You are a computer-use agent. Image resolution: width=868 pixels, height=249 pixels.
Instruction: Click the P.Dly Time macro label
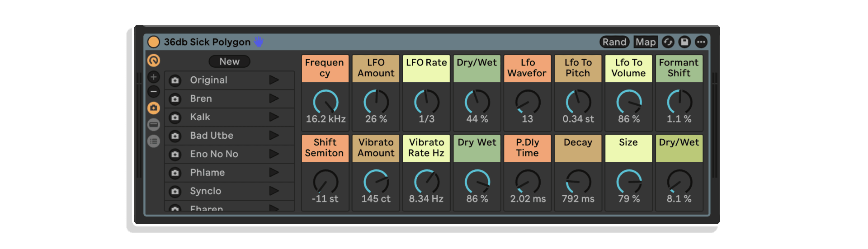pos(528,148)
